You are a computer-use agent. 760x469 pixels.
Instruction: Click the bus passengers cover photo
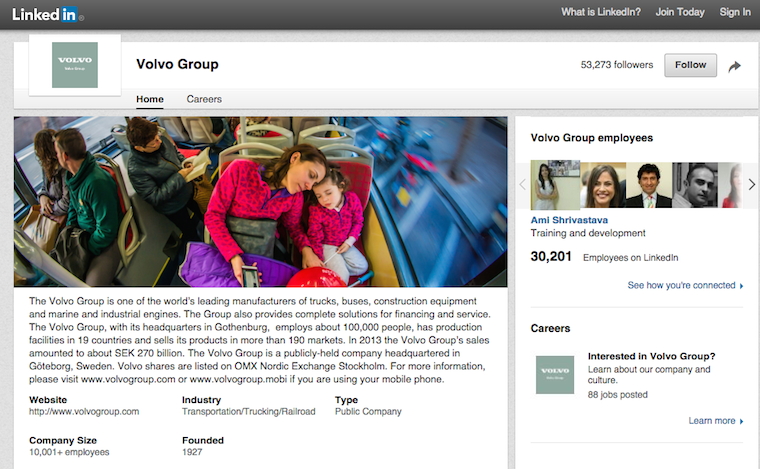pos(260,202)
